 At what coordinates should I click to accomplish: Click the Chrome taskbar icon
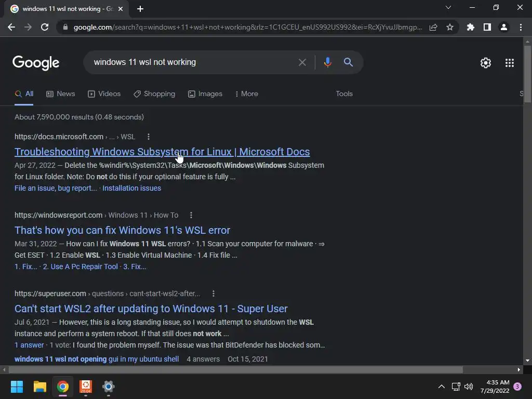(63, 387)
